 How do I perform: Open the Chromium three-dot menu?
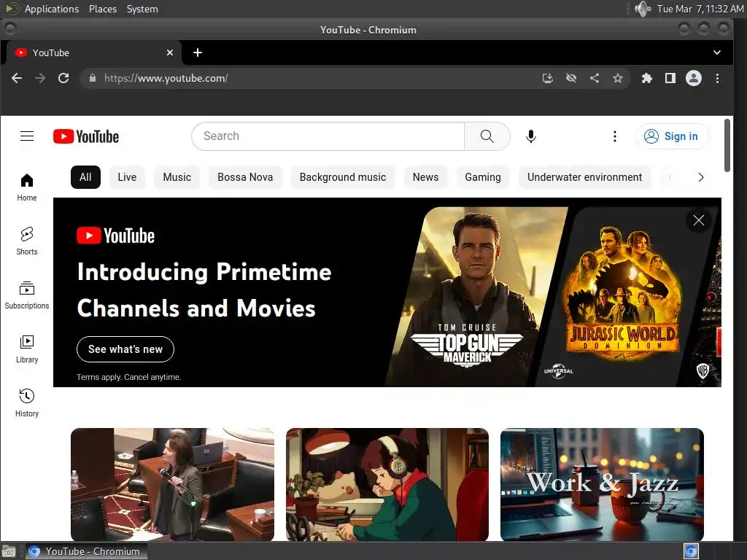[x=717, y=78]
